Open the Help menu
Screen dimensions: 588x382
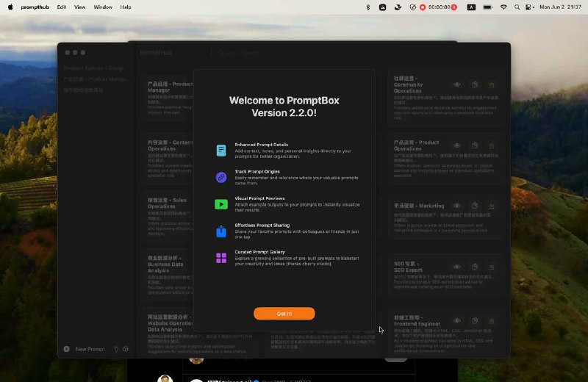126,7
